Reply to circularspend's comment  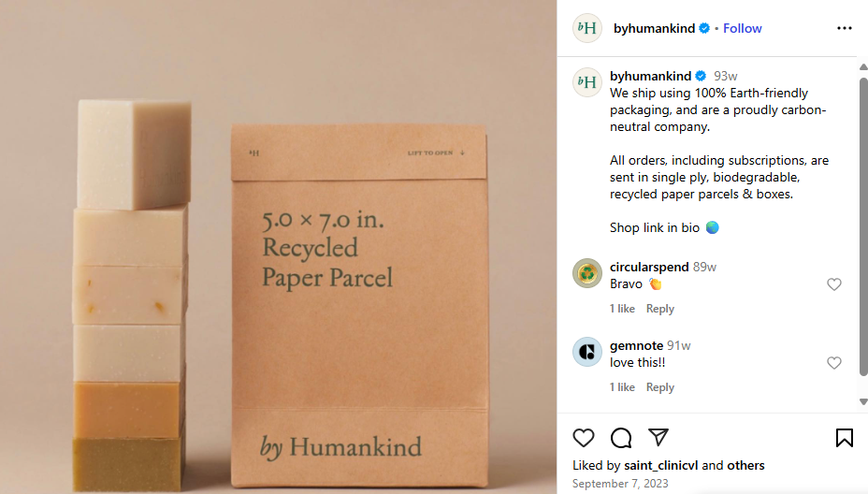coord(659,309)
